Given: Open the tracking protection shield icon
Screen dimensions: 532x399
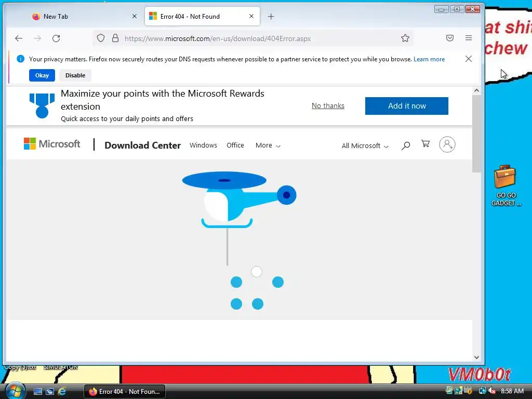Looking at the screenshot, I should pos(101,38).
